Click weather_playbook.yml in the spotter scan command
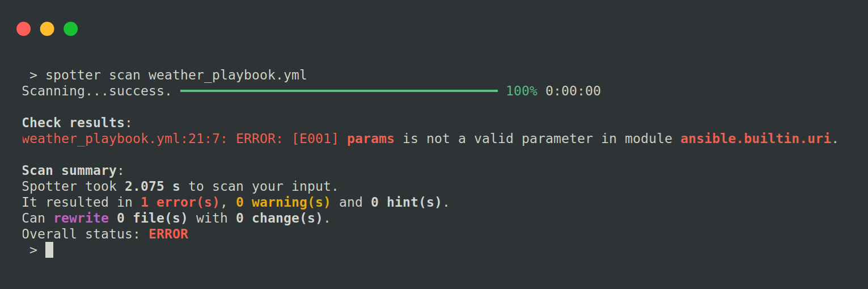This screenshot has height=289, width=868. (x=227, y=75)
